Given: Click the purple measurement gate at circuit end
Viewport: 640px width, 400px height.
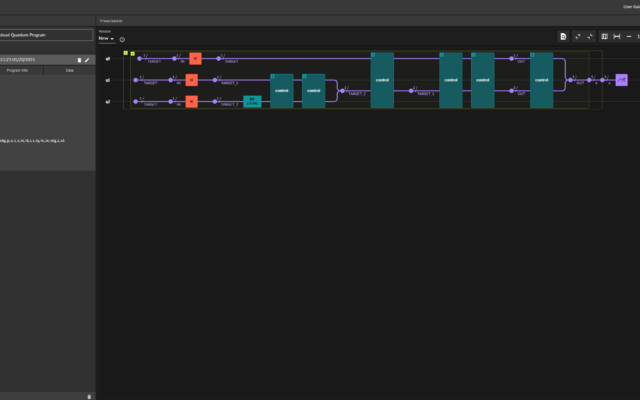Looking at the screenshot, I should [x=621, y=80].
